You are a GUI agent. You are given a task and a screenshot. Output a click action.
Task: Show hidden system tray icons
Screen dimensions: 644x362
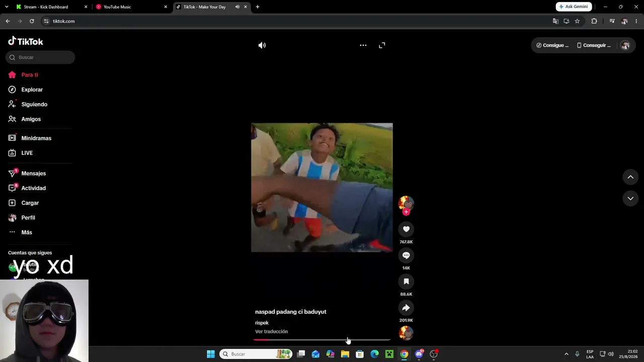pyautogui.click(x=566, y=354)
